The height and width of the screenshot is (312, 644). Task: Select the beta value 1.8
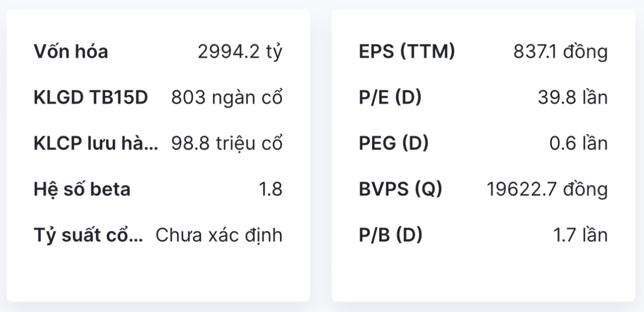click(x=270, y=190)
